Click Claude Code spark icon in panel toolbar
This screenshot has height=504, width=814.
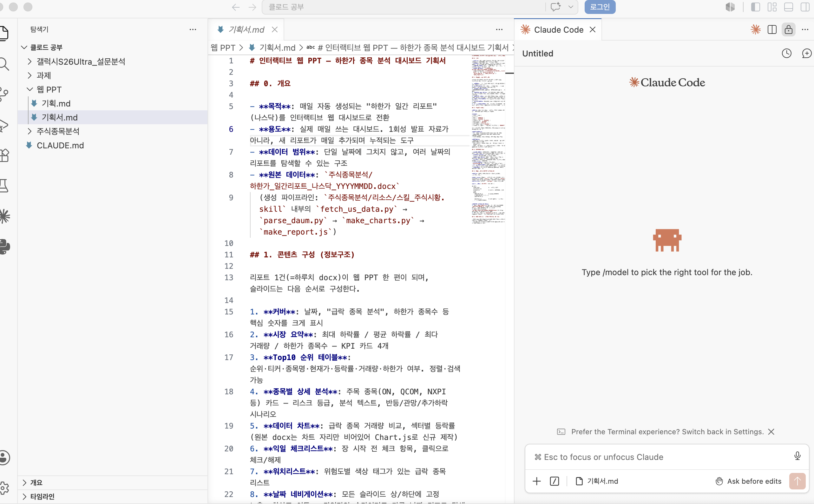[x=756, y=29]
